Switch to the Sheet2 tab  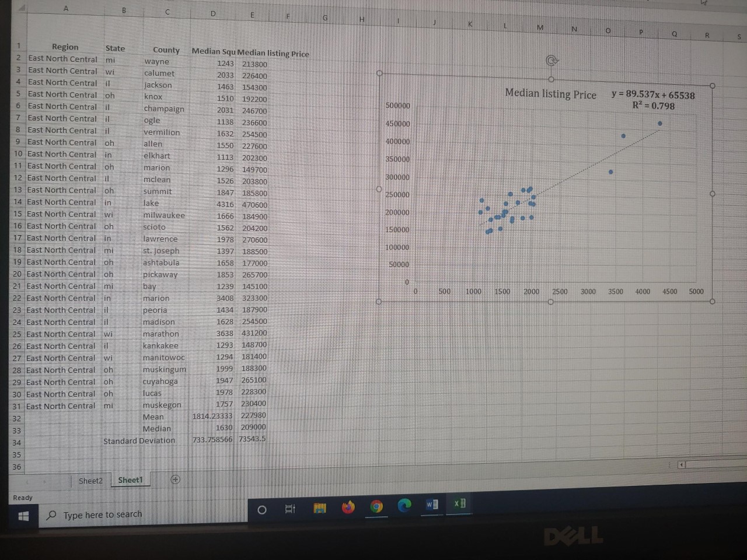(x=90, y=481)
